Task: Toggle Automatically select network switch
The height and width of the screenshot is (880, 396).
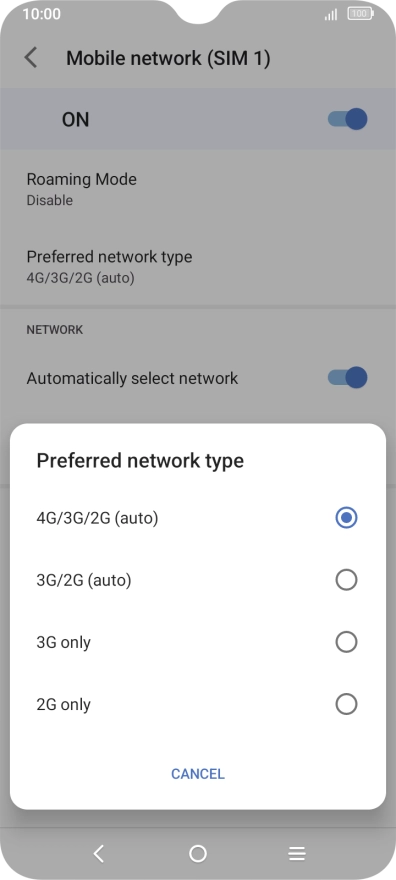Action: click(347, 378)
